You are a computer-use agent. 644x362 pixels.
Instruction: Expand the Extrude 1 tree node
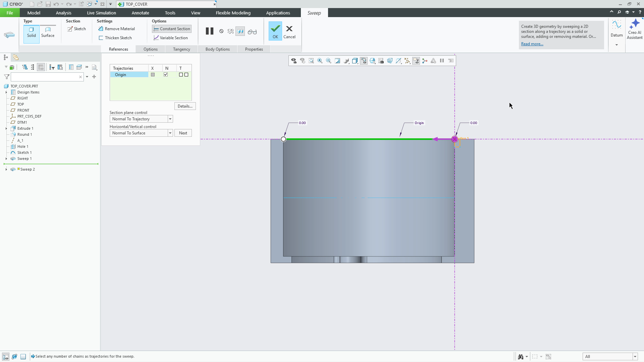click(x=6, y=128)
